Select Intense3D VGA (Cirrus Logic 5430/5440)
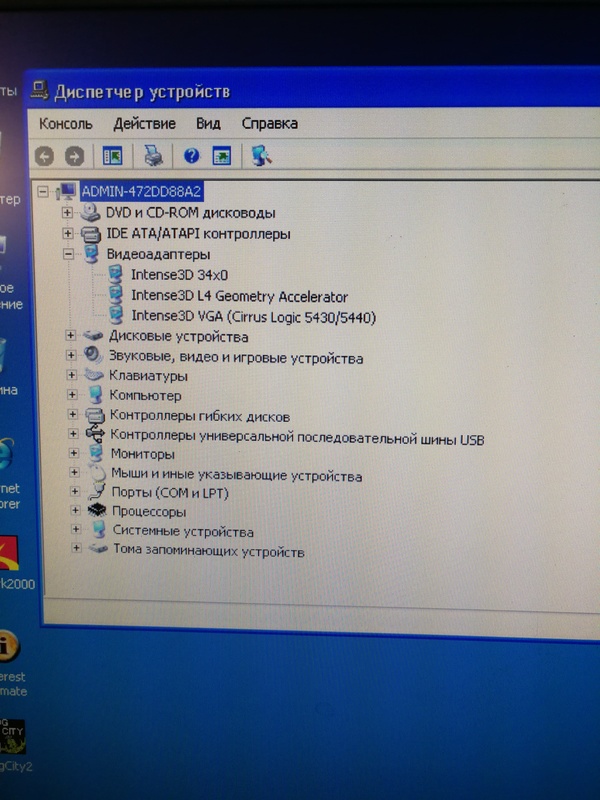600x800 pixels. 254,317
